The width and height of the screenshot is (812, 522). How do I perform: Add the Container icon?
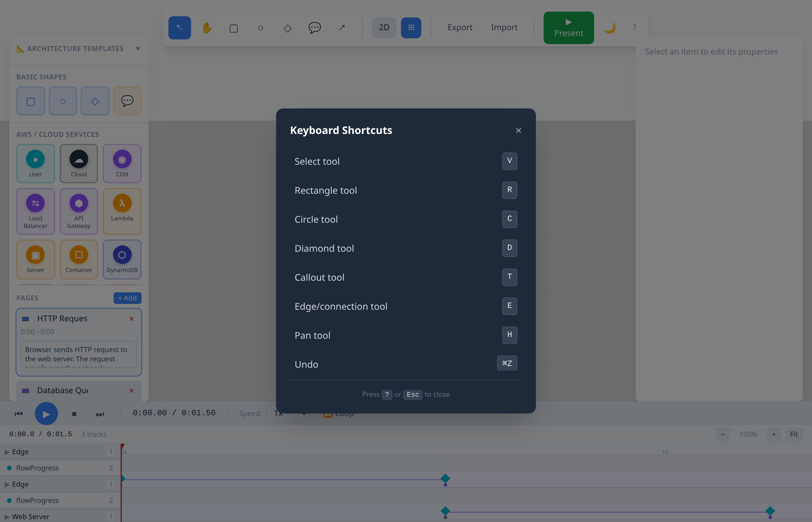pos(79,260)
